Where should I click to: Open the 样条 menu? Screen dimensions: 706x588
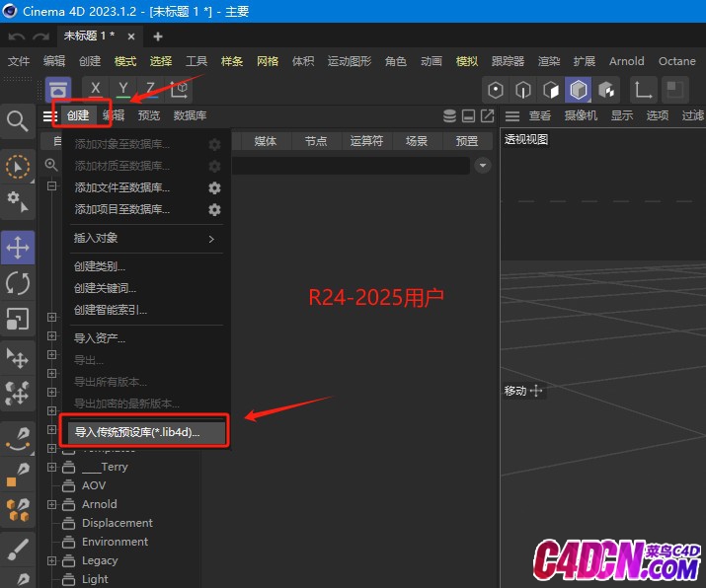pos(232,61)
